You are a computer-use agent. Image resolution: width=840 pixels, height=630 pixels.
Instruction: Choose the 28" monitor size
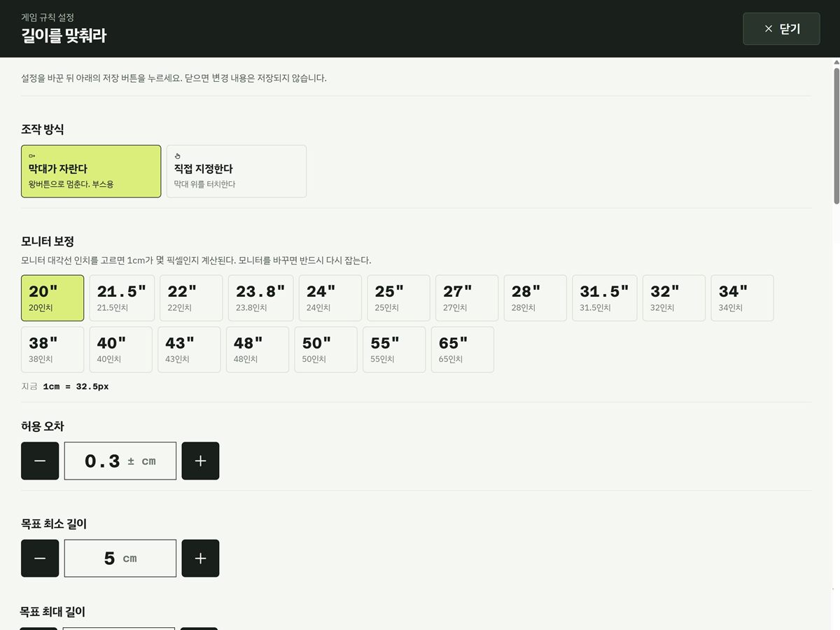pos(535,298)
